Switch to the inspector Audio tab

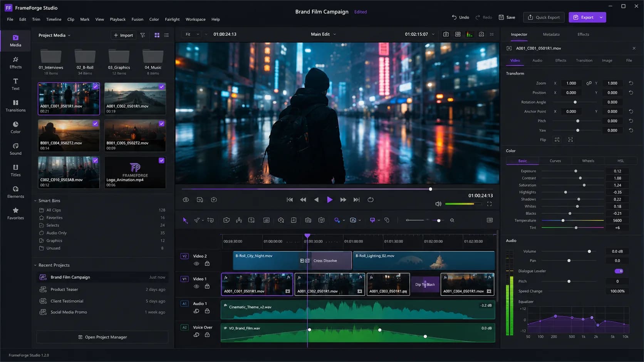coord(537,60)
